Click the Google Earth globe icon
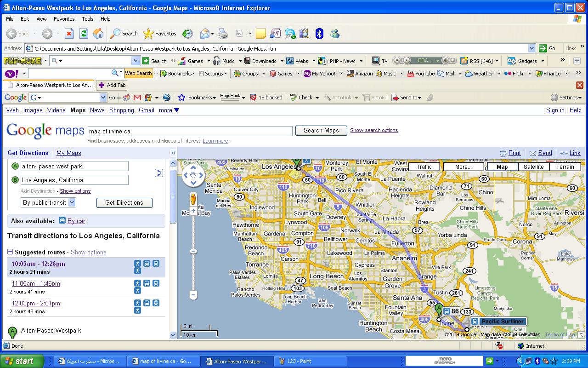 [x=167, y=98]
